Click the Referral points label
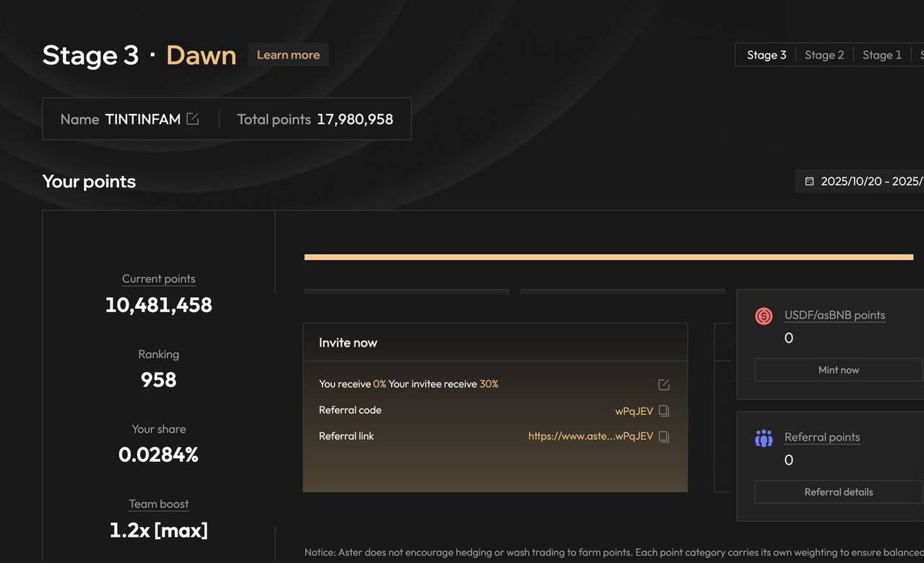This screenshot has width=924, height=563. pyautogui.click(x=822, y=437)
